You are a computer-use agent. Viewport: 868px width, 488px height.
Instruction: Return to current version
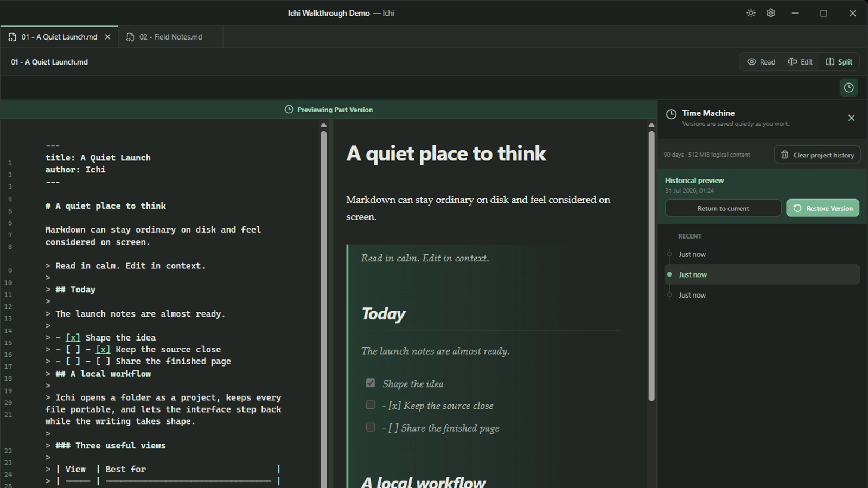pos(723,208)
